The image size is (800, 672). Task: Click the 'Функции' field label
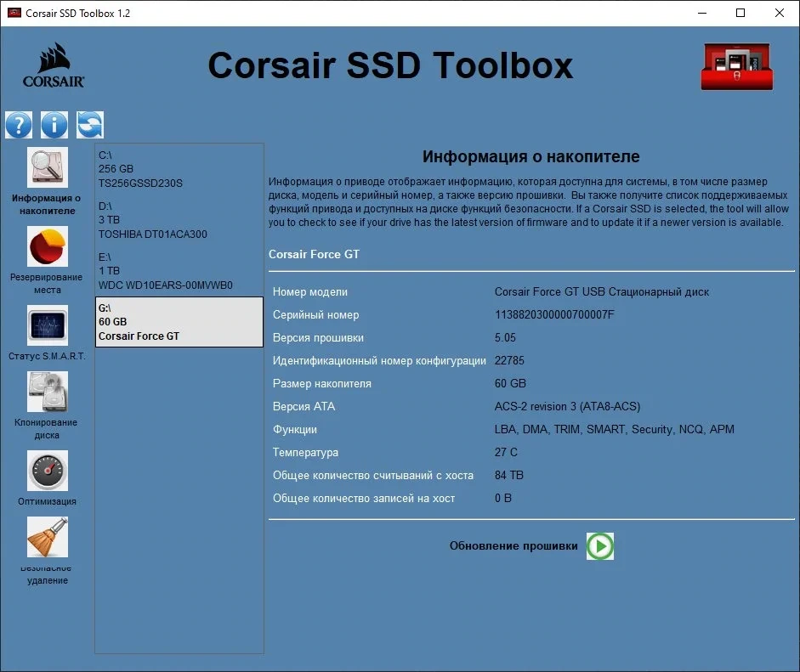coord(295,429)
